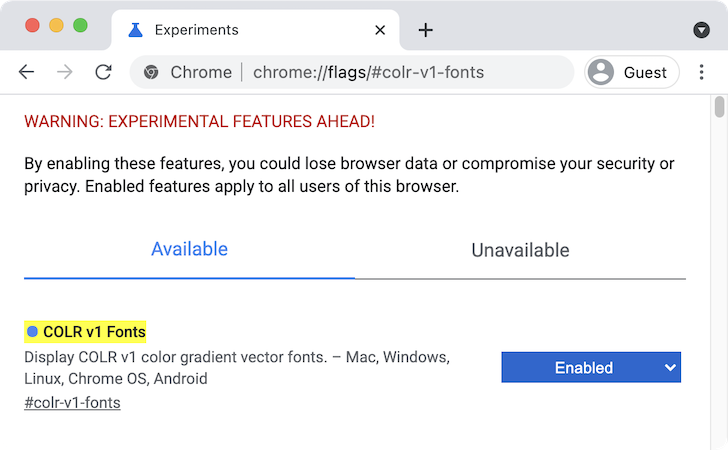Click the blue dot beside COLR v1 Fonts
Image resolution: width=728 pixels, height=450 pixels.
click(x=32, y=332)
